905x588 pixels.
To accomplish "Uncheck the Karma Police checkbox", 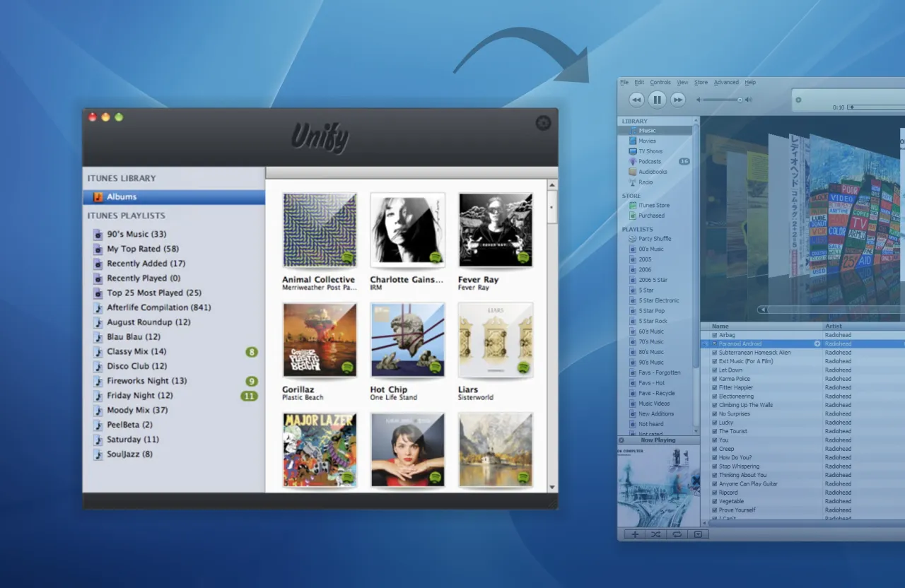I will (715, 379).
